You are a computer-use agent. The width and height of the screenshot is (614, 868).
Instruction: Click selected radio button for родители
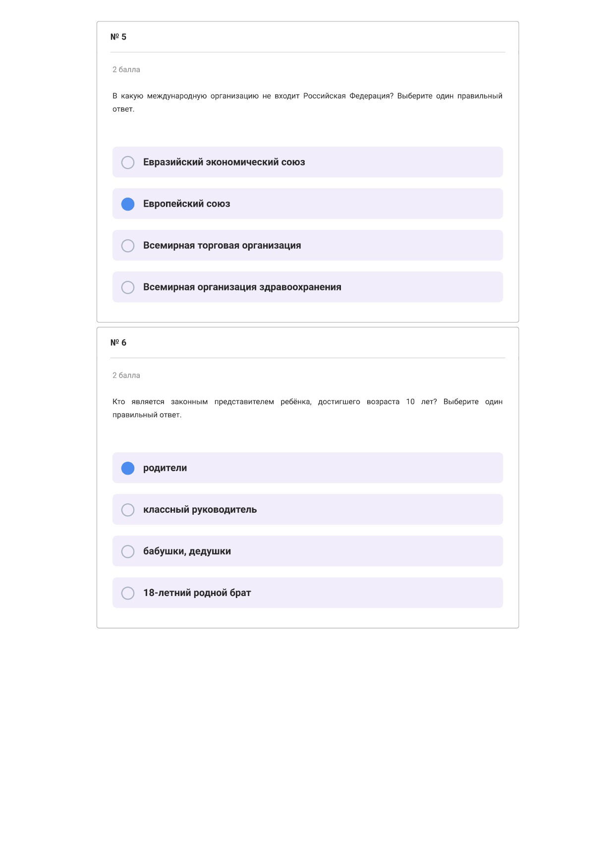(x=128, y=468)
